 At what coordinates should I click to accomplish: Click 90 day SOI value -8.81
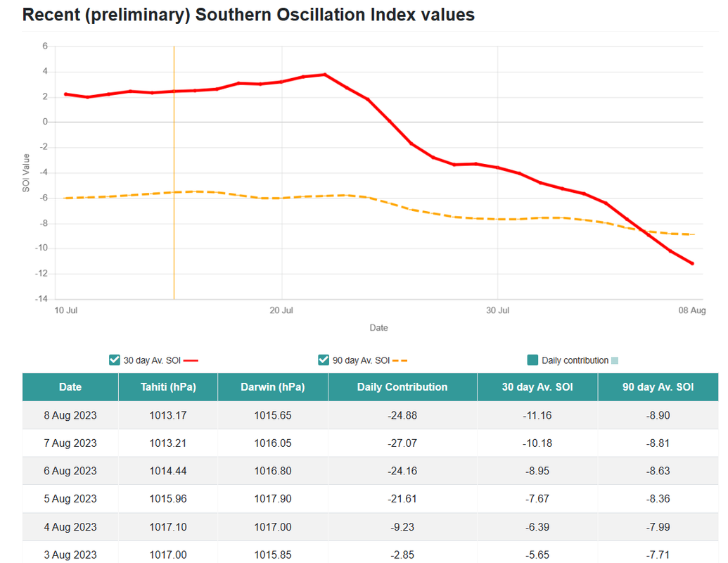[x=658, y=443]
